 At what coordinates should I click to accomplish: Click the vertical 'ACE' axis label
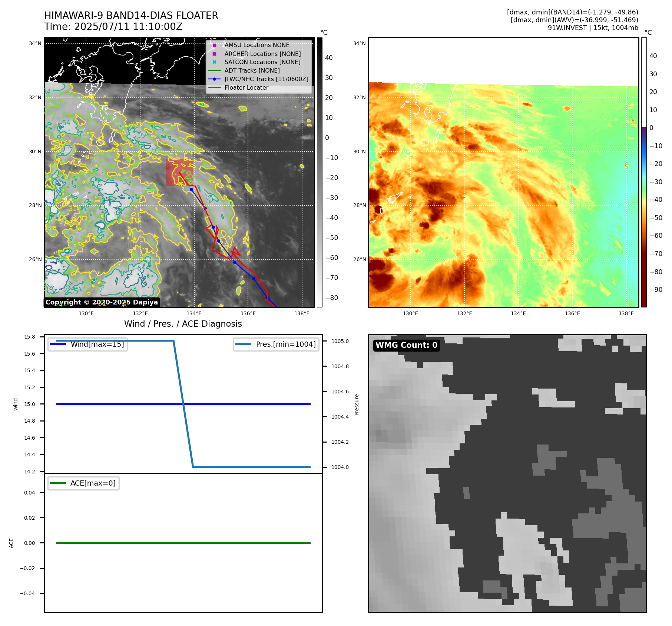11,543
